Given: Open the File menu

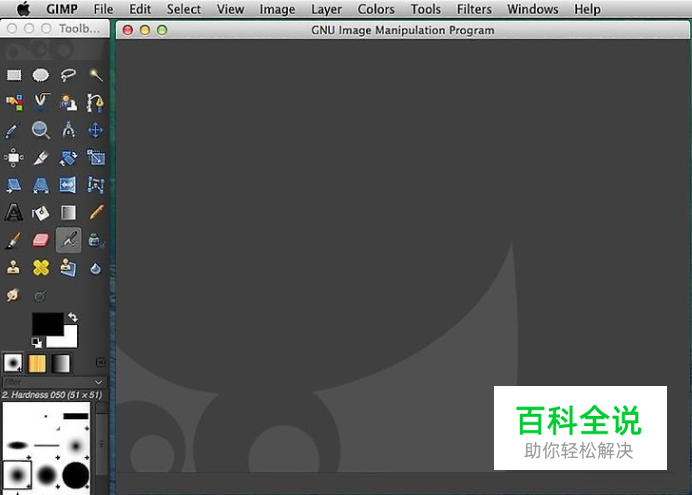Looking at the screenshot, I should point(103,9).
